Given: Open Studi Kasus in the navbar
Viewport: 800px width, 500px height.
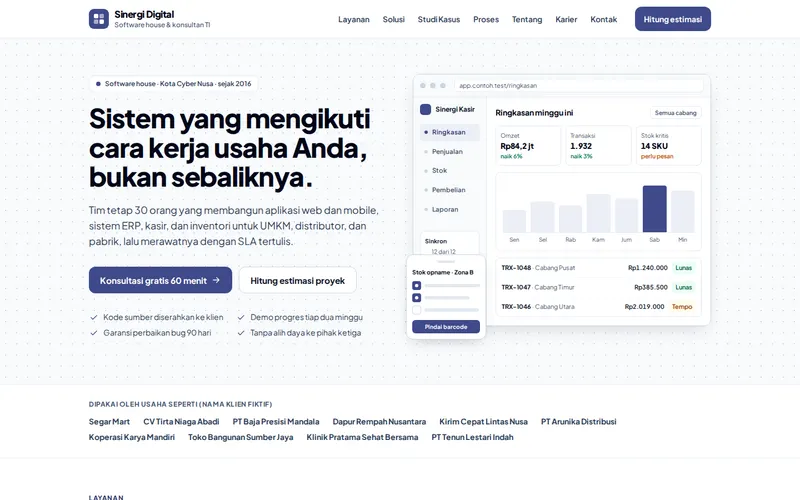Looking at the screenshot, I should coord(439,19).
